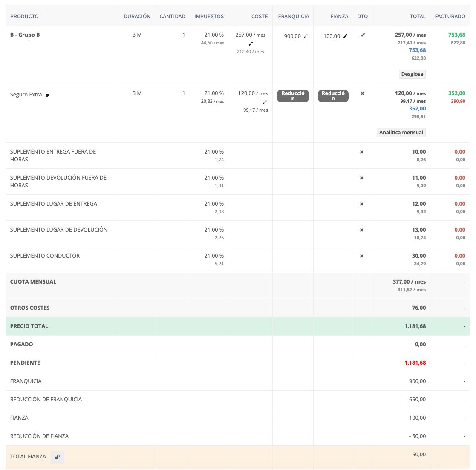
Task: Click the FIANZA column header
Action: (339, 16)
